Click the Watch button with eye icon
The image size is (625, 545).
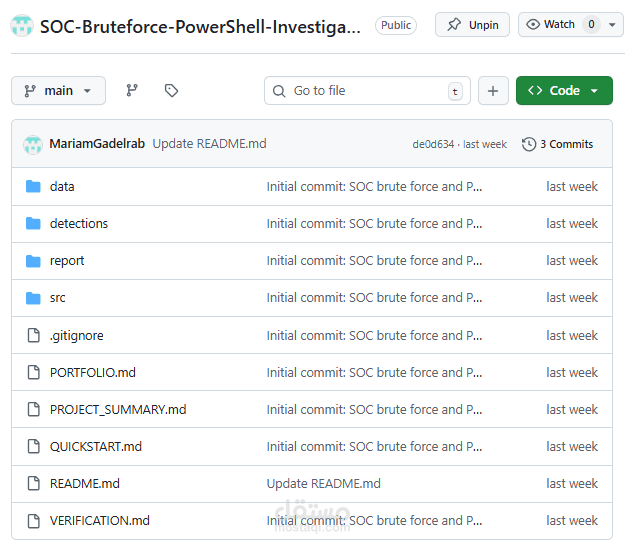551,25
